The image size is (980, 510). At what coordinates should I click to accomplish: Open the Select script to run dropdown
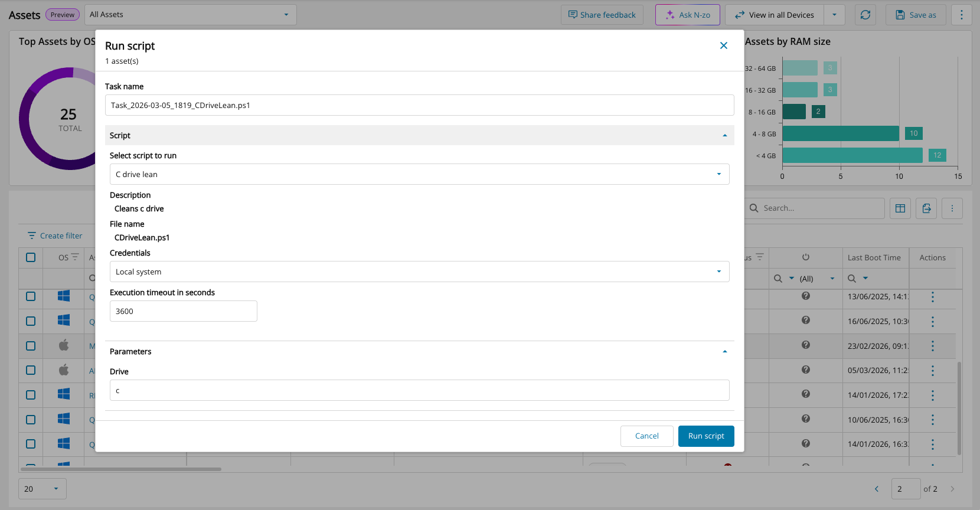coord(419,174)
